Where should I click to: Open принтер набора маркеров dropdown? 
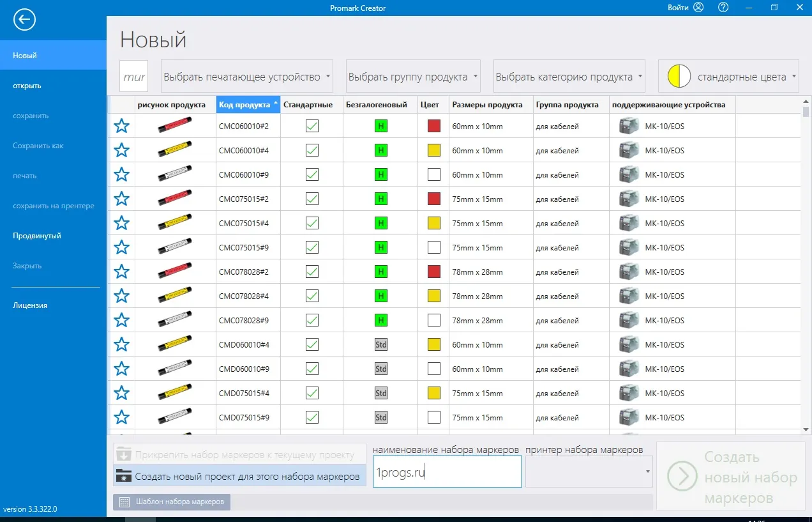589,472
